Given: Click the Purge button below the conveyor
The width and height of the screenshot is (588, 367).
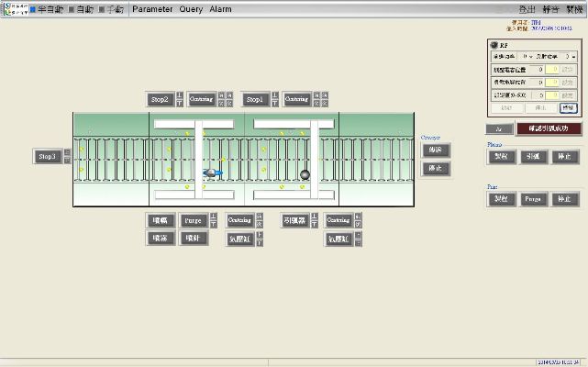Looking at the screenshot, I should [193, 220].
